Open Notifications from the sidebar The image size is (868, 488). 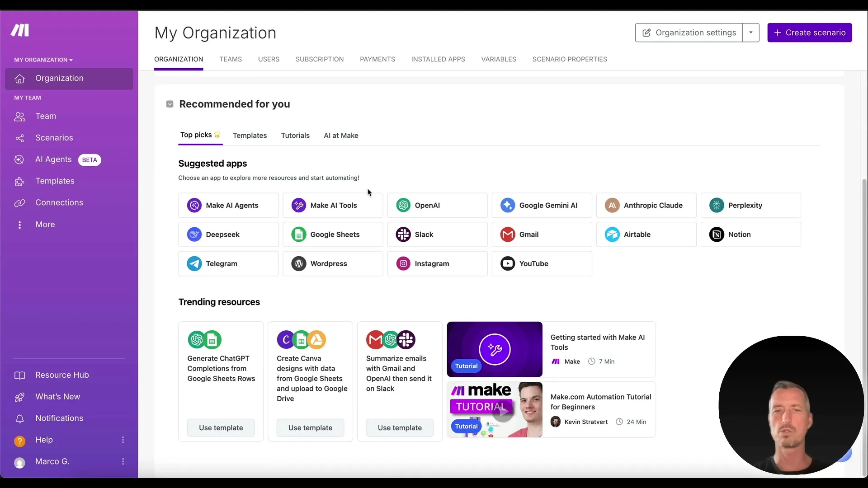tap(59, 418)
